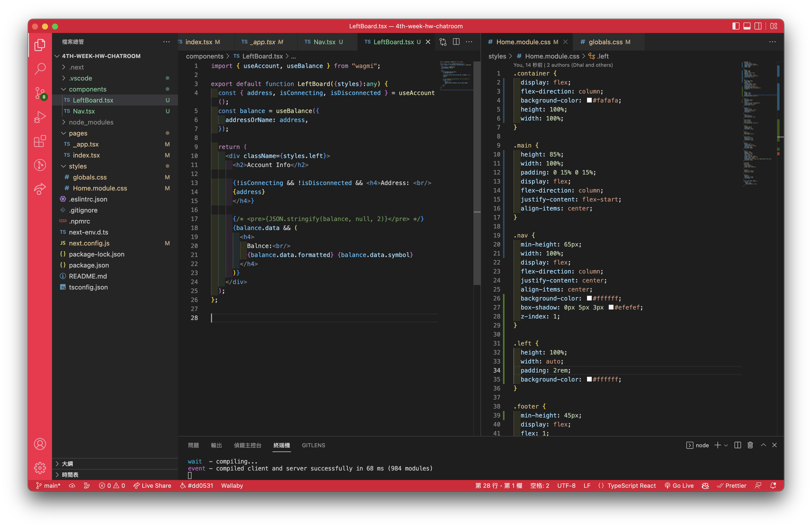Toggle the secondary sidebar layout button
The image size is (812, 528).
[758, 26]
